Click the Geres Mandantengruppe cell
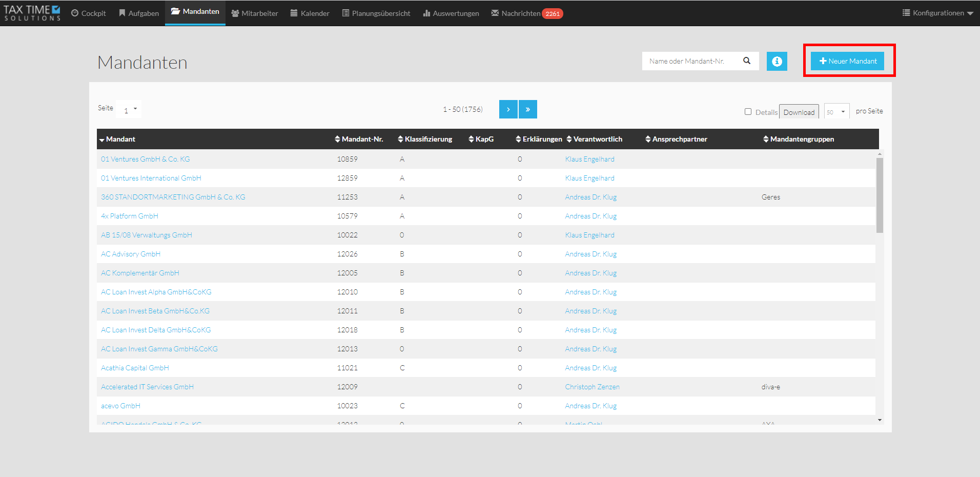The image size is (980, 477). point(771,197)
